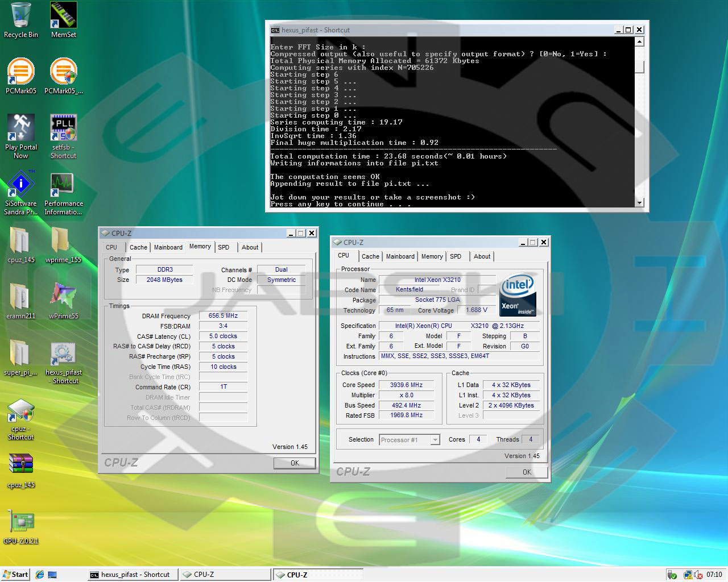Open SiSoftware Sandra desktop icon

coord(21,193)
